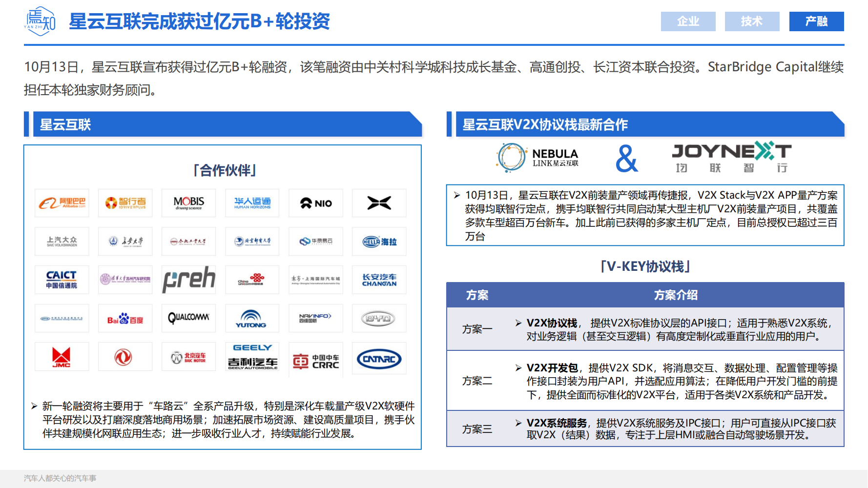Click the 华录易云 logo
The image size is (868, 488).
pos(316,241)
